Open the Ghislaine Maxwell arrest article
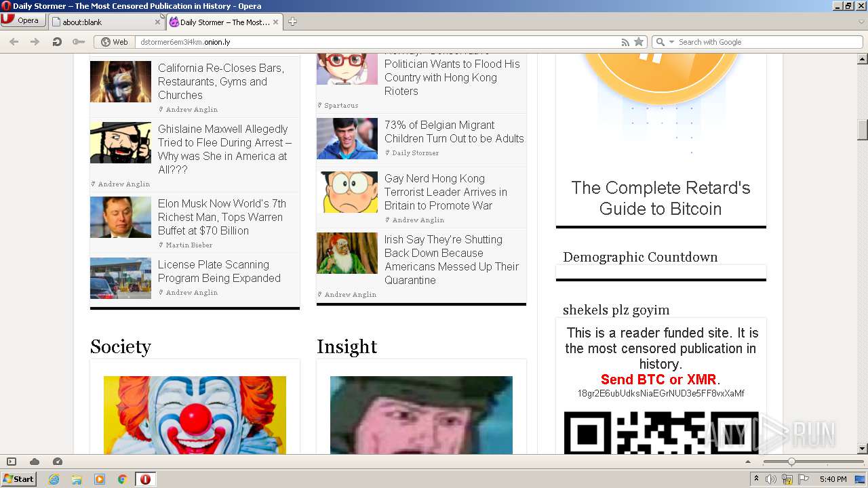 pos(224,149)
